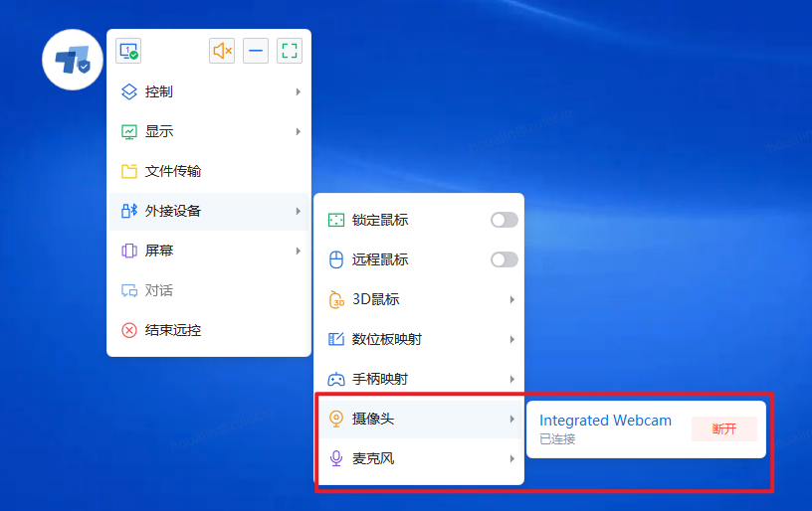Click the chat bubble icon beside 对话
Image resolution: width=812 pixels, height=511 pixels.
[x=129, y=290]
